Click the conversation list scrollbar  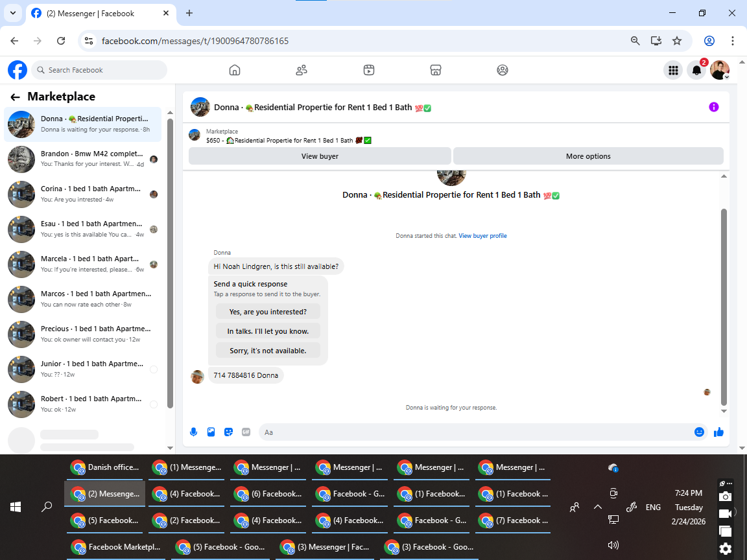point(170,263)
